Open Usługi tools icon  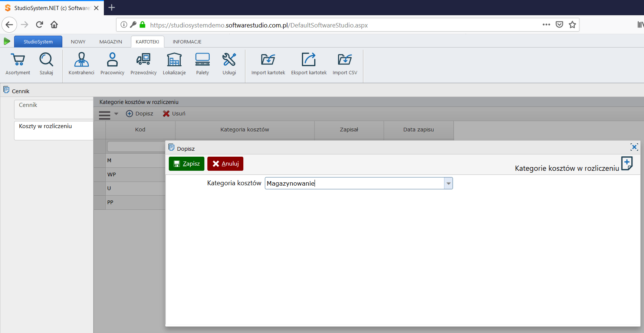coord(229,60)
